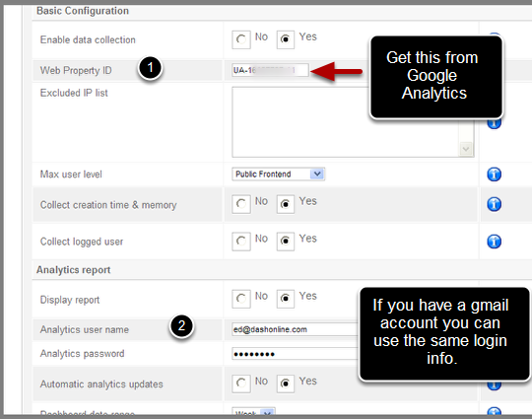The width and height of the screenshot is (532, 419).
Task: Open the info icon for Collect logged user
Action: tap(494, 242)
